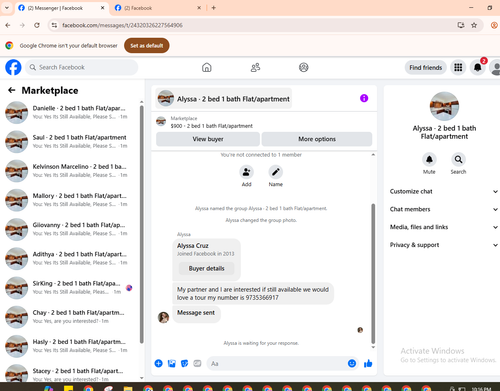Expand the Privacy & support section
The image size is (500, 391).
[x=444, y=245]
